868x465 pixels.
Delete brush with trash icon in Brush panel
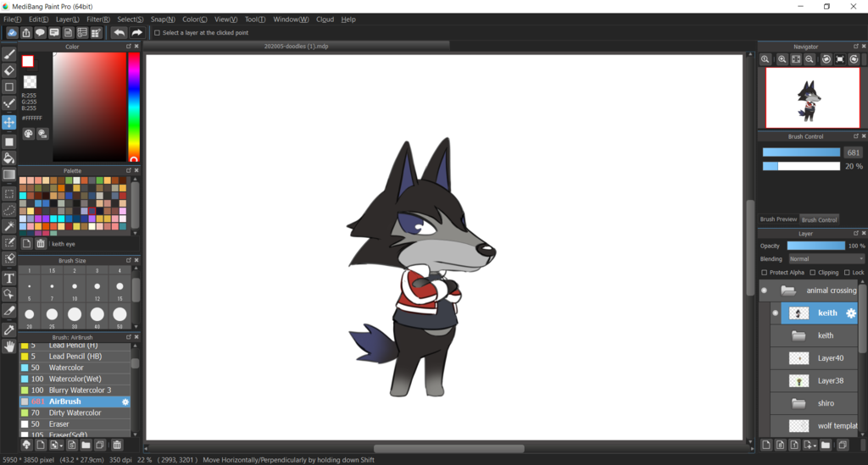[x=117, y=445]
